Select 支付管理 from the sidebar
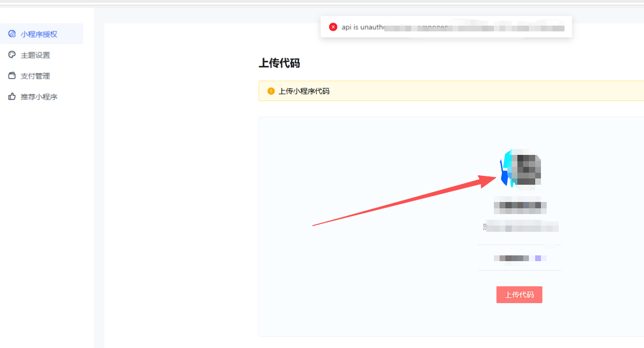The image size is (644, 348). tap(35, 76)
